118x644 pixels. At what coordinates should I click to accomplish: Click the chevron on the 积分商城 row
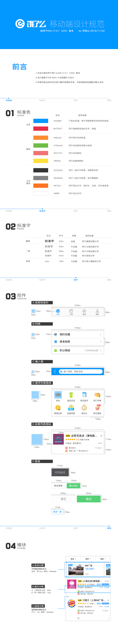101,351
